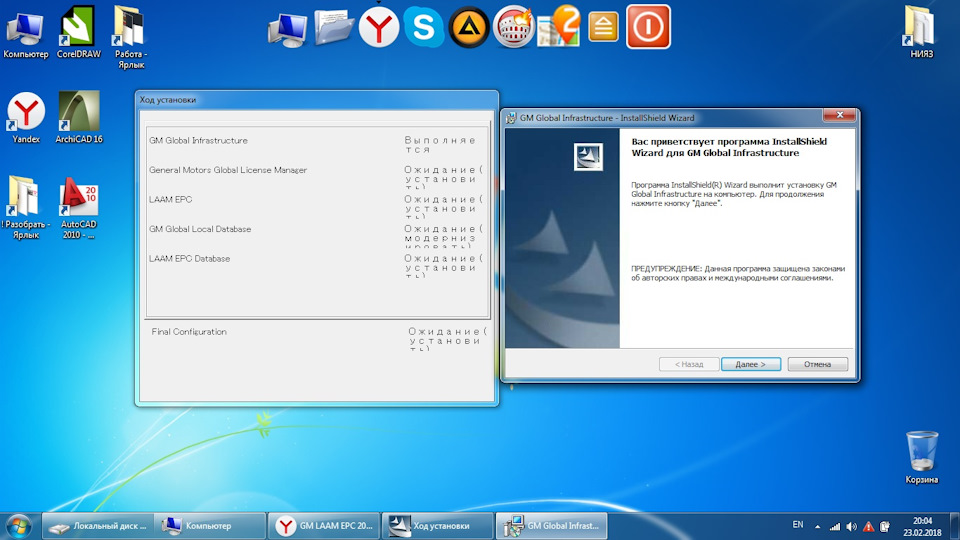Screen dimensions: 960x540
Task: Open the НИЯЗ folder on desktop
Action: [921, 32]
